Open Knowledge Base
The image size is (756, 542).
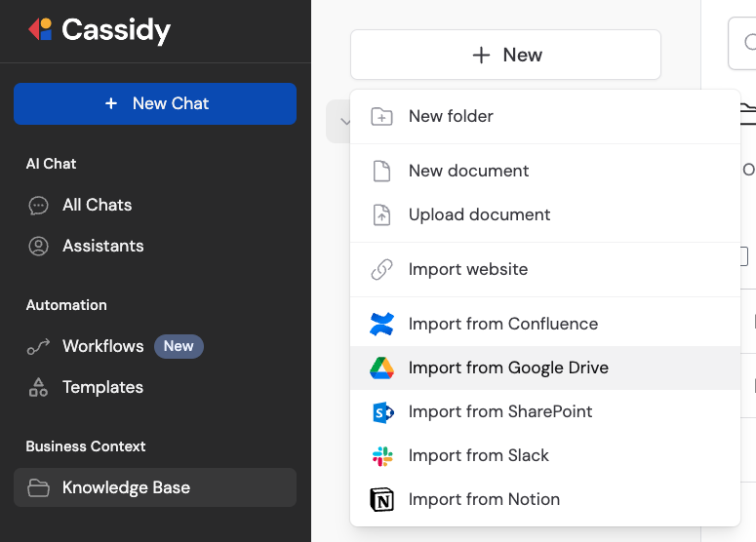click(155, 487)
